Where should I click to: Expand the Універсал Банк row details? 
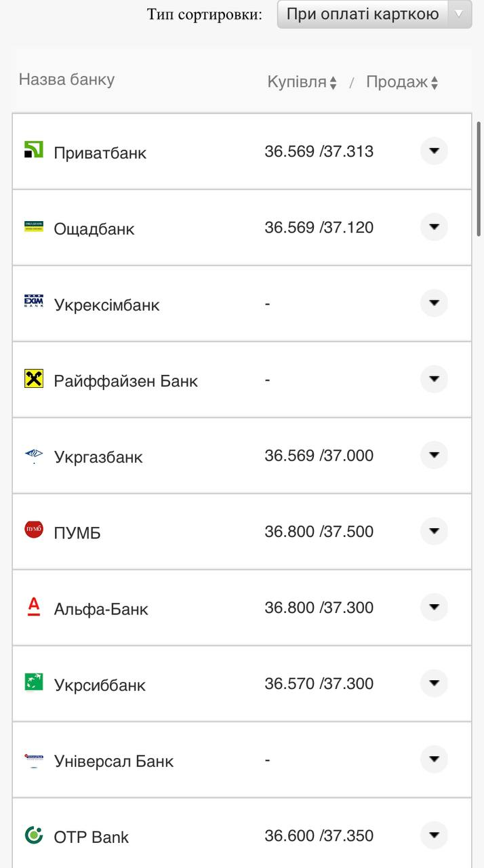434,759
